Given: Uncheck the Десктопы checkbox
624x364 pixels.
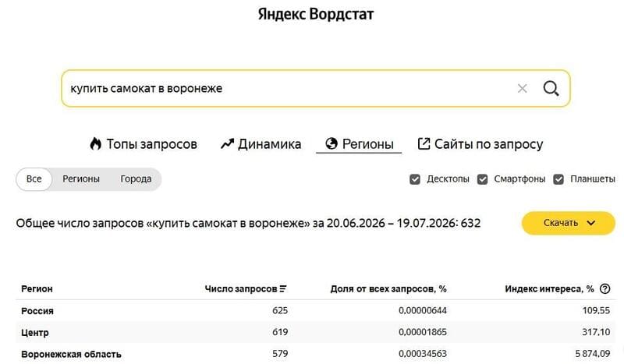Looking at the screenshot, I should pos(415,179).
